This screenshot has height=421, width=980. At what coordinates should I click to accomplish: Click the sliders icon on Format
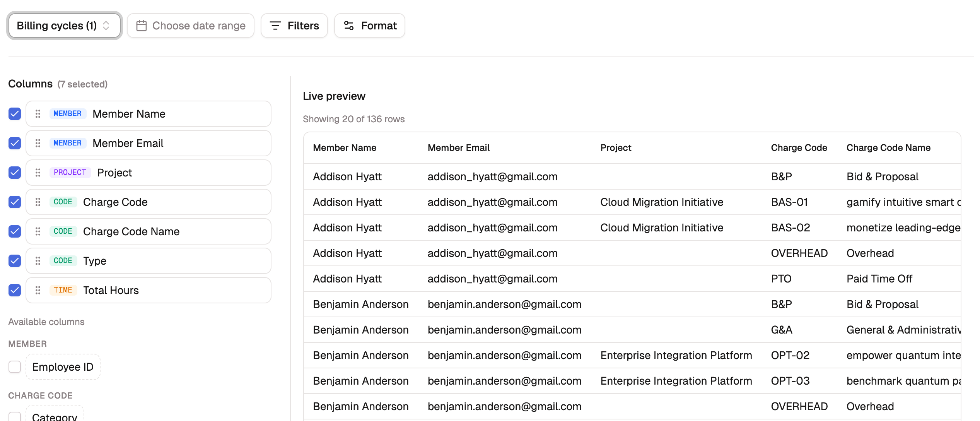[x=349, y=26]
